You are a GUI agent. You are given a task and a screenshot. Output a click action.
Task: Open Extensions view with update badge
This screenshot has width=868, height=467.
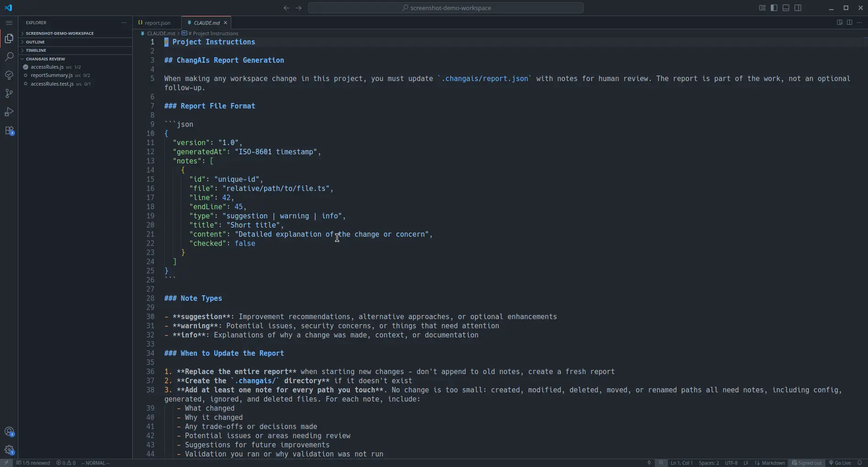tap(9, 130)
